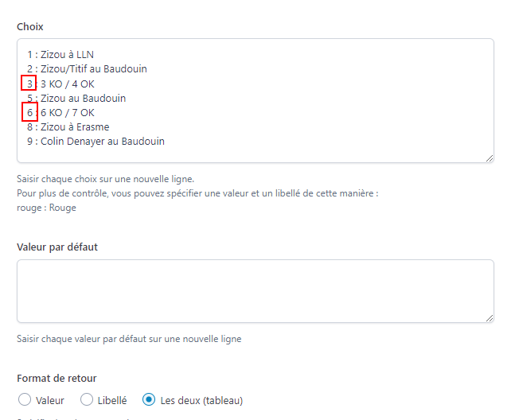Grab the Choix textarea resize handle
The height and width of the screenshot is (420, 511).
490,158
